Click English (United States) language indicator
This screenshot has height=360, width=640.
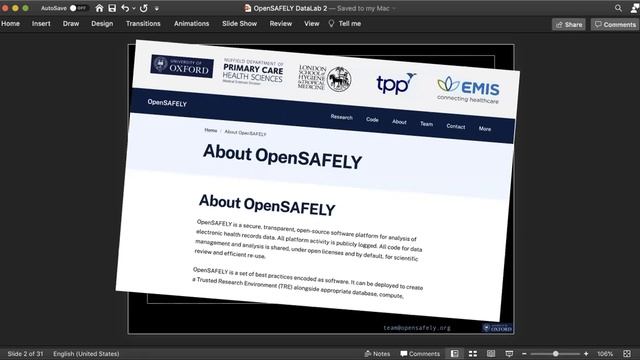[x=86, y=354]
